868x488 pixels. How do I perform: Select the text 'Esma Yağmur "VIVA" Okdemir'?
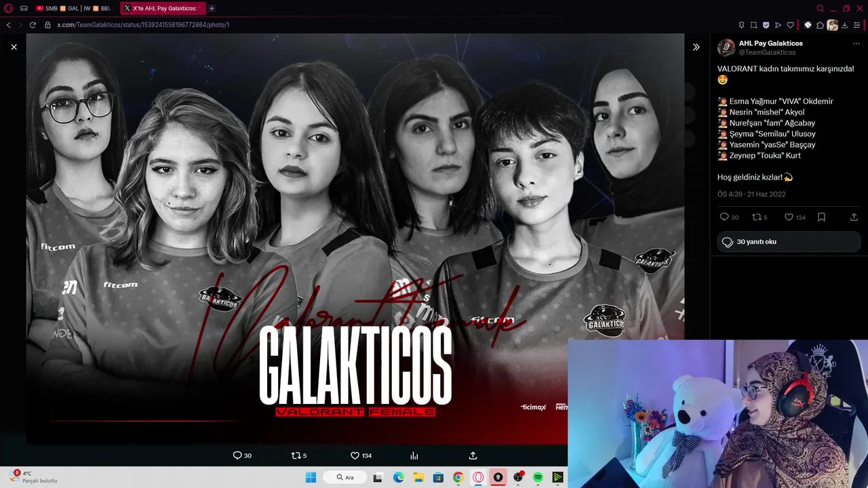(781, 101)
